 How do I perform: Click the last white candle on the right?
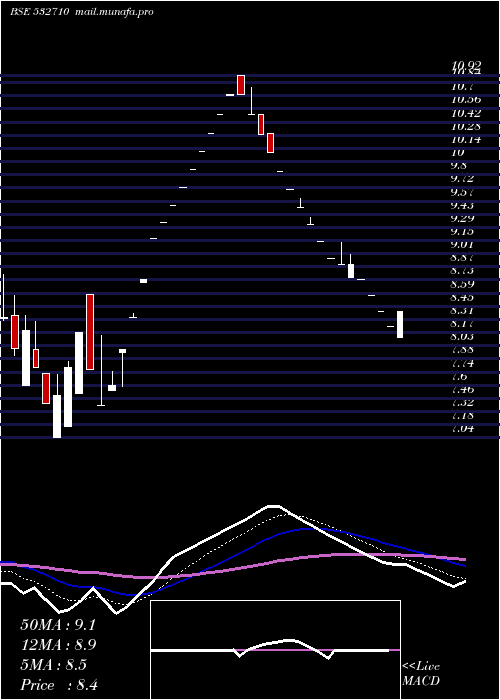pos(400,324)
